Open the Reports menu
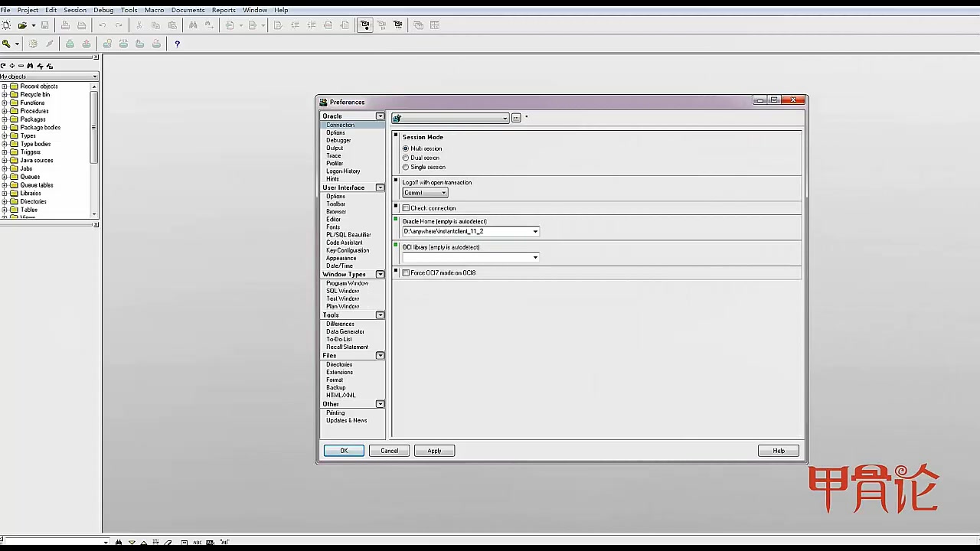This screenshot has height=551, width=980. [x=224, y=10]
